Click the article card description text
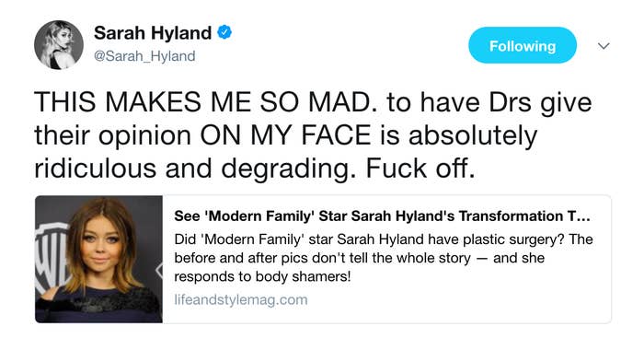The width and height of the screenshot is (644, 338). (x=384, y=258)
